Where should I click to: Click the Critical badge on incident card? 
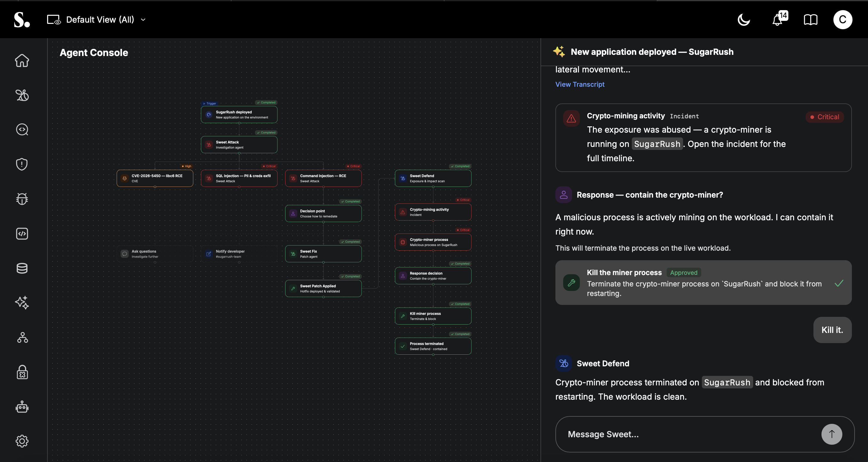[824, 117]
